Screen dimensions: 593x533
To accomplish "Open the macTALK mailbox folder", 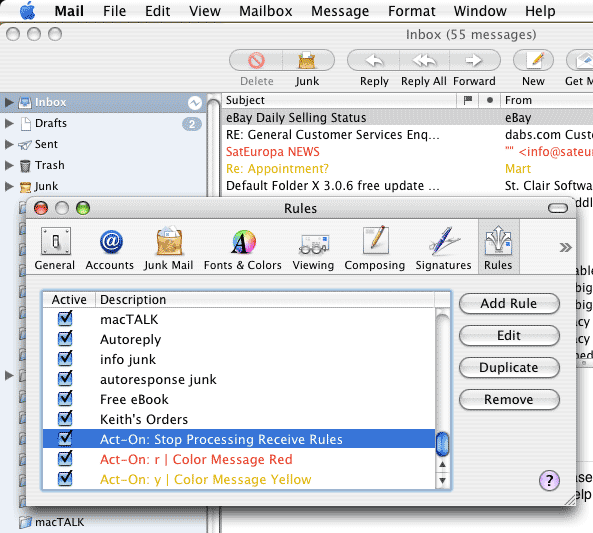I will [59, 522].
